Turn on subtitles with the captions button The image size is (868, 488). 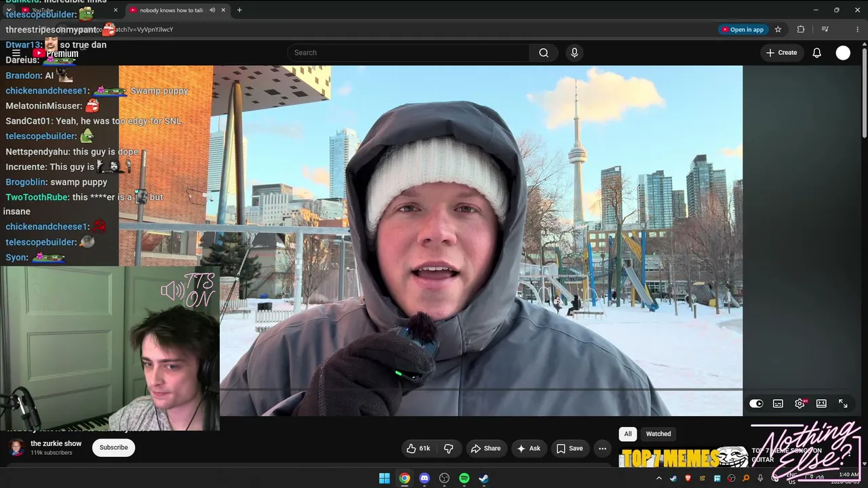(778, 403)
